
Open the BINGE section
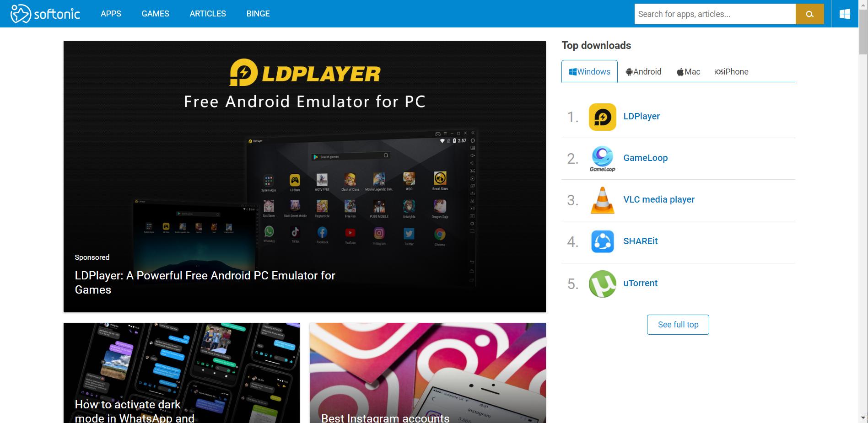pos(258,14)
